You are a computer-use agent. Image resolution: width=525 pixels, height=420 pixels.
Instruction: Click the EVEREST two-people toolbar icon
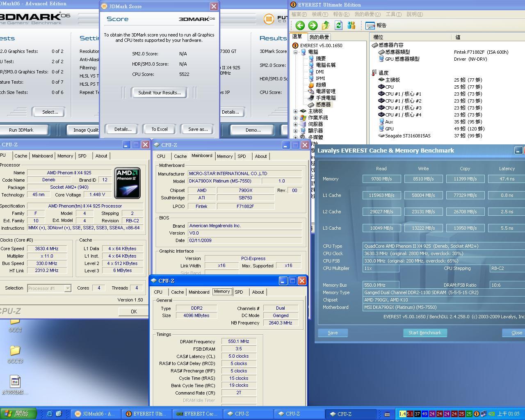click(x=351, y=25)
